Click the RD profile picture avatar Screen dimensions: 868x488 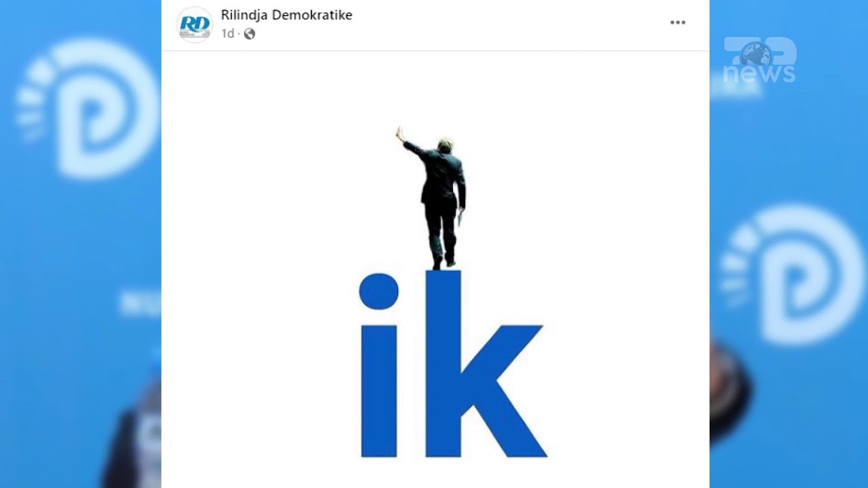(x=195, y=24)
